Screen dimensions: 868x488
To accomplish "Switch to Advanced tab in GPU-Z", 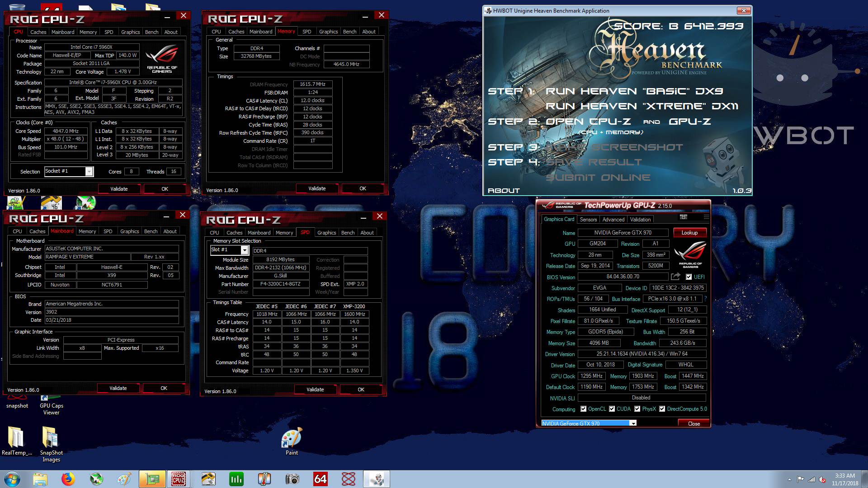I will (613, 220).
